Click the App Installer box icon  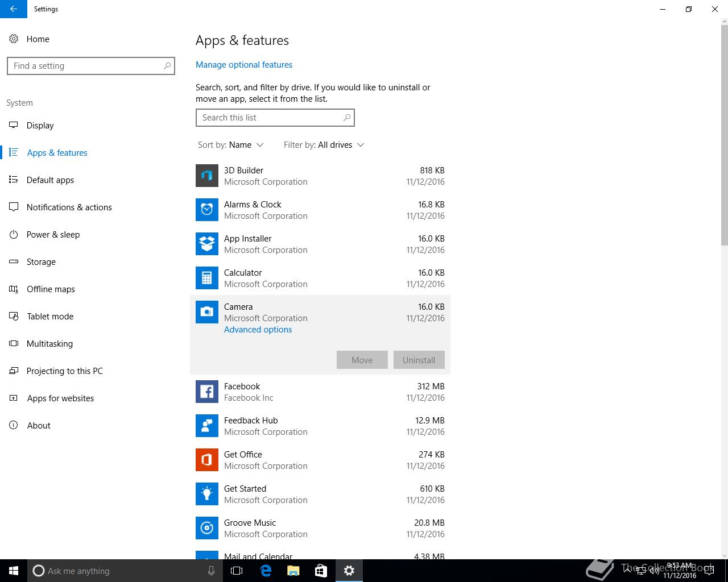click(207, 244)
